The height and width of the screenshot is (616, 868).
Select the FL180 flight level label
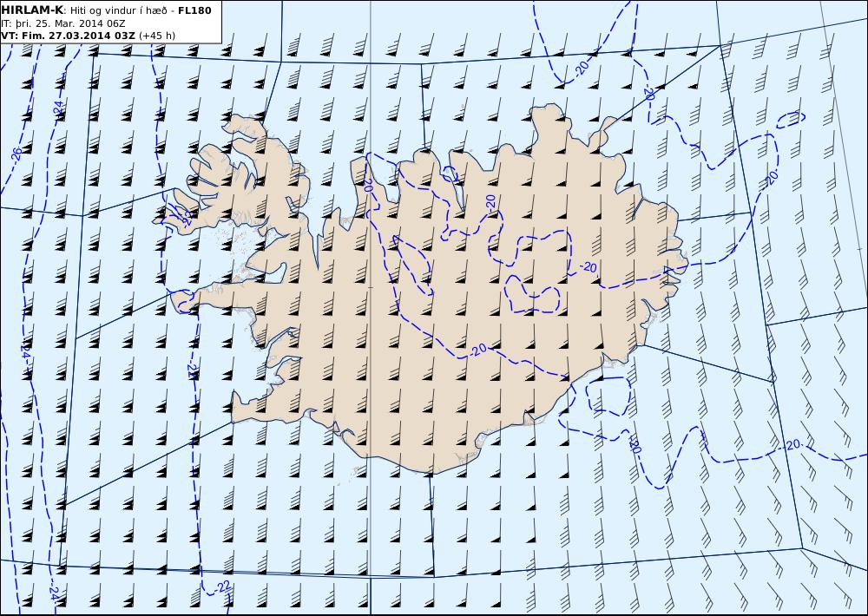[x=194, y=10]
